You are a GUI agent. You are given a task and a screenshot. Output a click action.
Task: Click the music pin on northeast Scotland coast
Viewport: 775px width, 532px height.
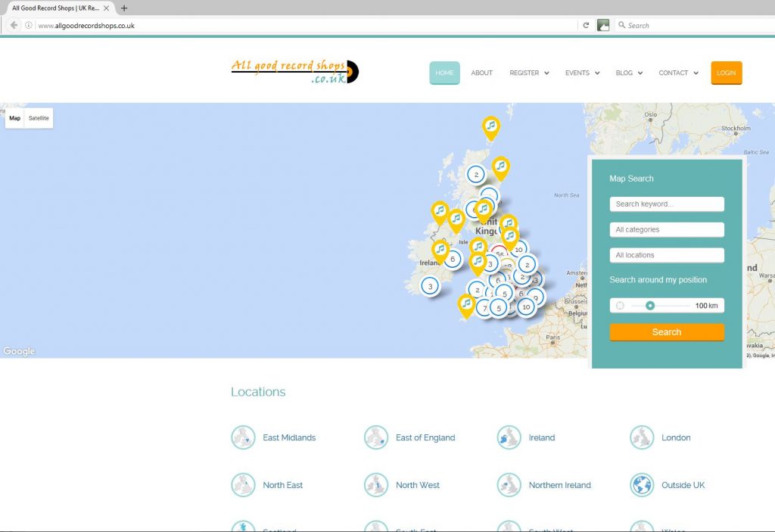coord(501,168)
